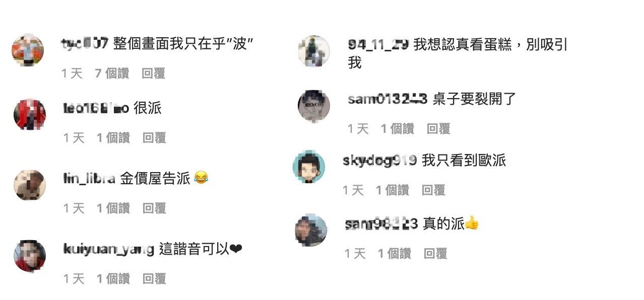The width and height of the screenshot is (644, 300).
Task: Reply to the 很派 comment
Action: click(x=154, y=138)
